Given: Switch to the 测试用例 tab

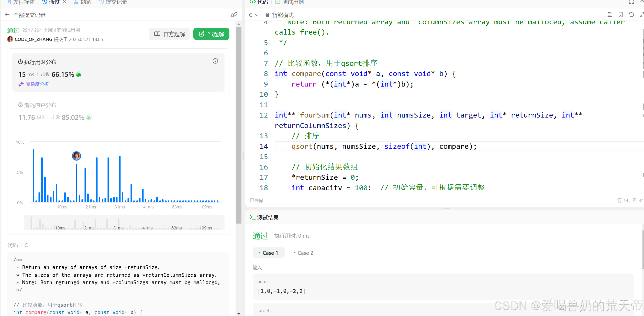Looking at the screenshot, I should (x=290, y=2).
